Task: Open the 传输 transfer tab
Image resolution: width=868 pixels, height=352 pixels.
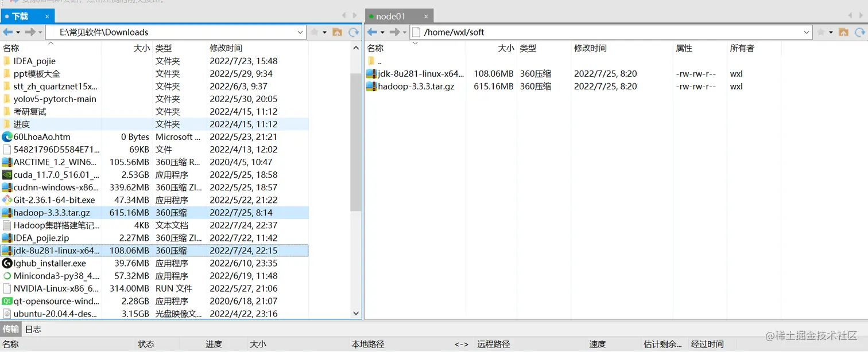Action: [10, 329]
